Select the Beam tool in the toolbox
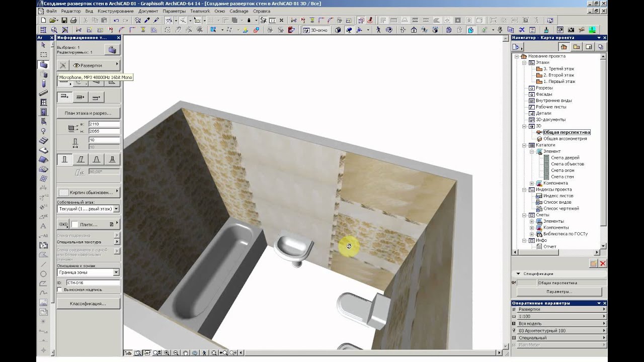The image size is (644, 362). click(43, 93)
